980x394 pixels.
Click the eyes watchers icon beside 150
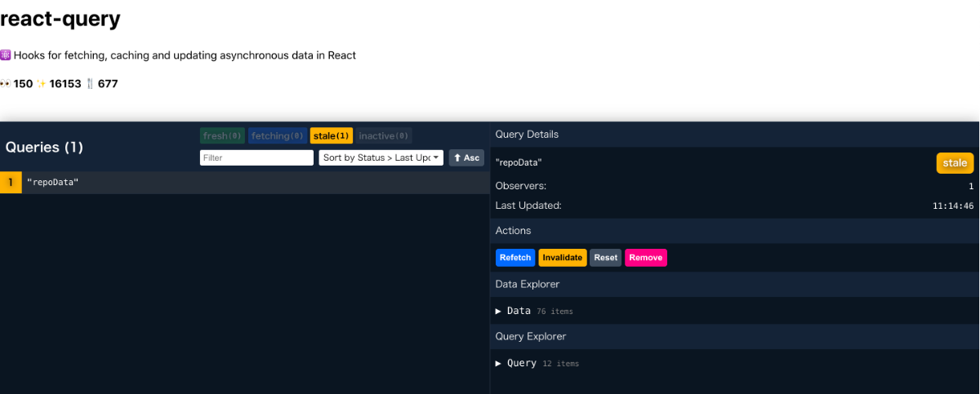pyautogui.click(x=6, y=84)
